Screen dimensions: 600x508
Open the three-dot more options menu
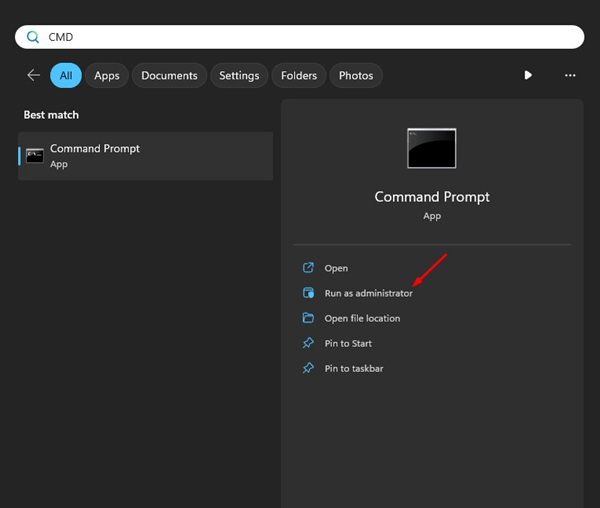click(570, 75)
